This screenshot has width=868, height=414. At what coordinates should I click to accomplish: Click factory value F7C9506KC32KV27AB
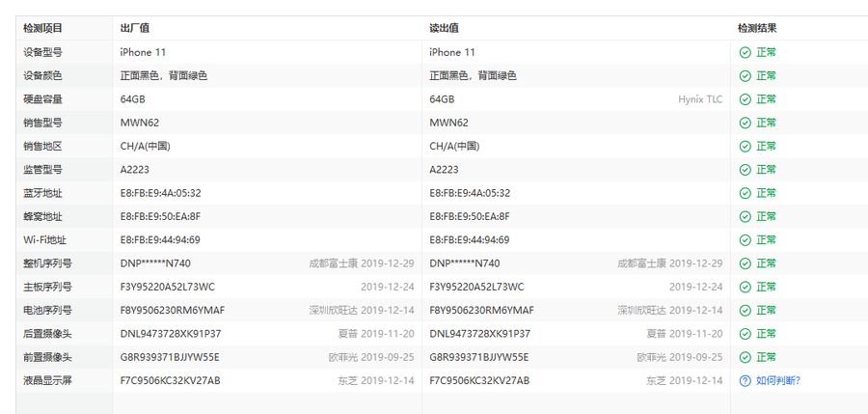click(x=171, y=380)
